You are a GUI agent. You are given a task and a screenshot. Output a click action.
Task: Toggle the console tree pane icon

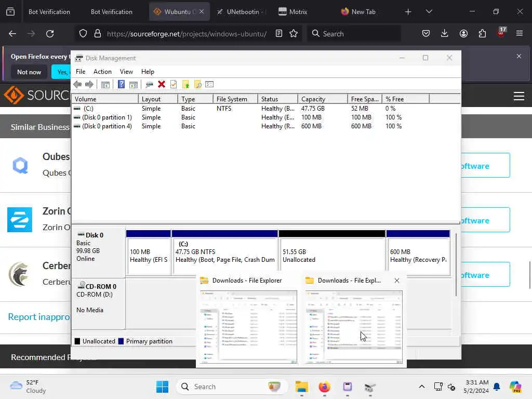click(x=105, y=85)
